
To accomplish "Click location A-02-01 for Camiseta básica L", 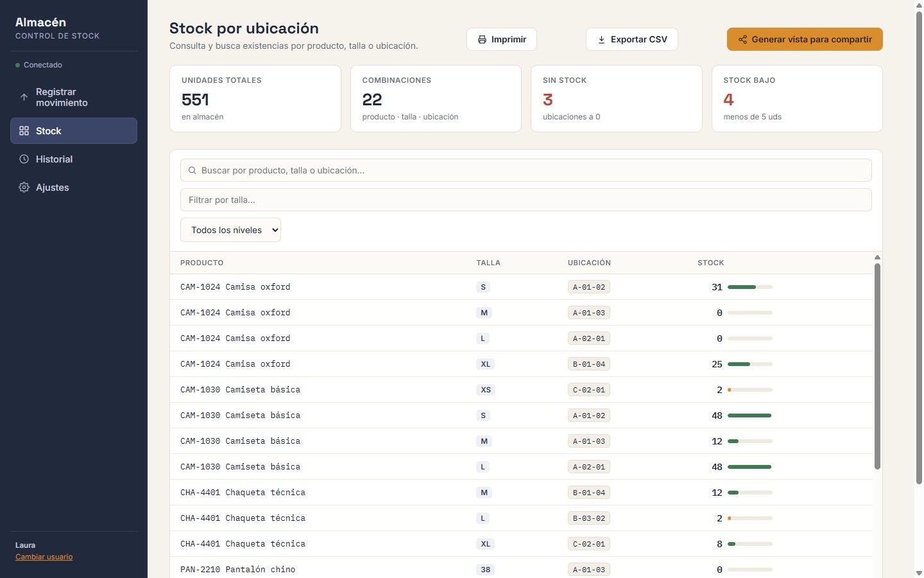I will (589, 467).
